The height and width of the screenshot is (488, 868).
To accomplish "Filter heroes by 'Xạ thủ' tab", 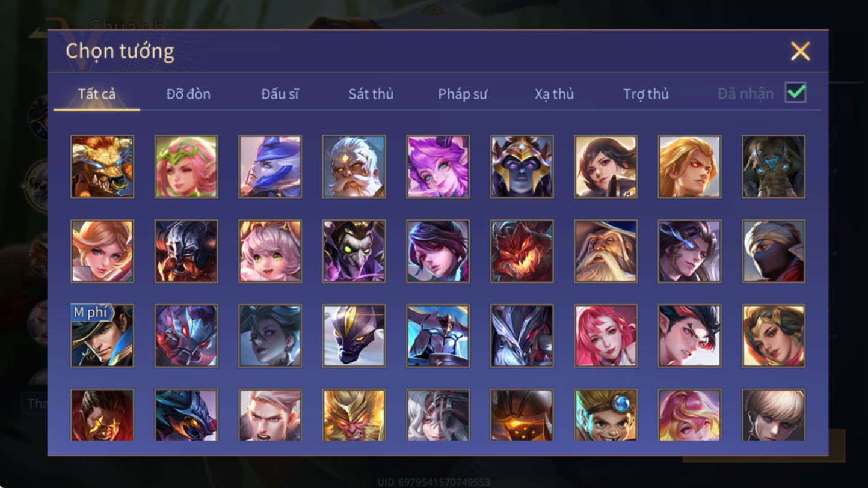I will [x=554, y=94].
